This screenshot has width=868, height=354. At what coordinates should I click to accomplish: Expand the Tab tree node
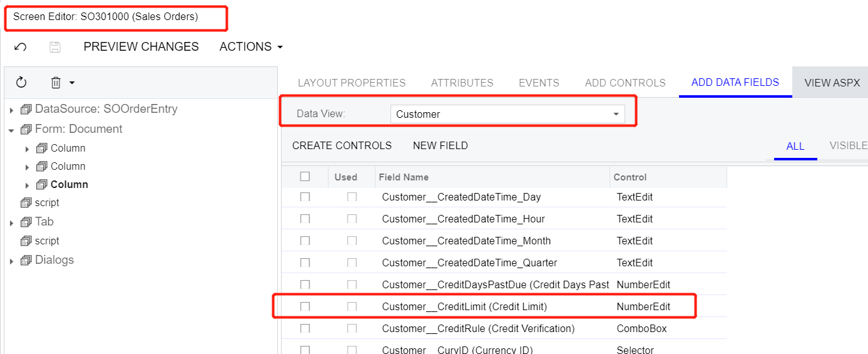[11, 223]
